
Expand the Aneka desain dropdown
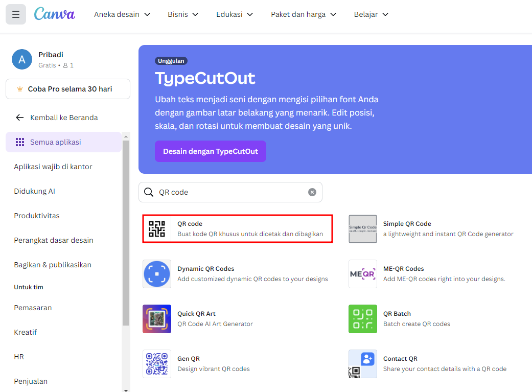[122, 14]
